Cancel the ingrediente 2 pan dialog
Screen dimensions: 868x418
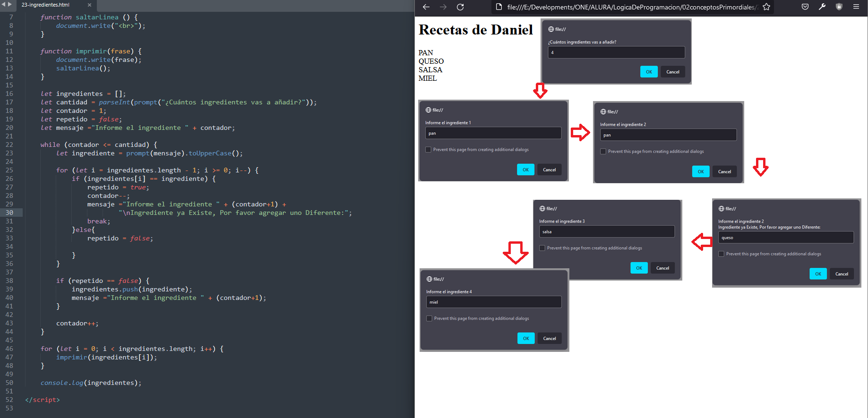tap(725, 171)
